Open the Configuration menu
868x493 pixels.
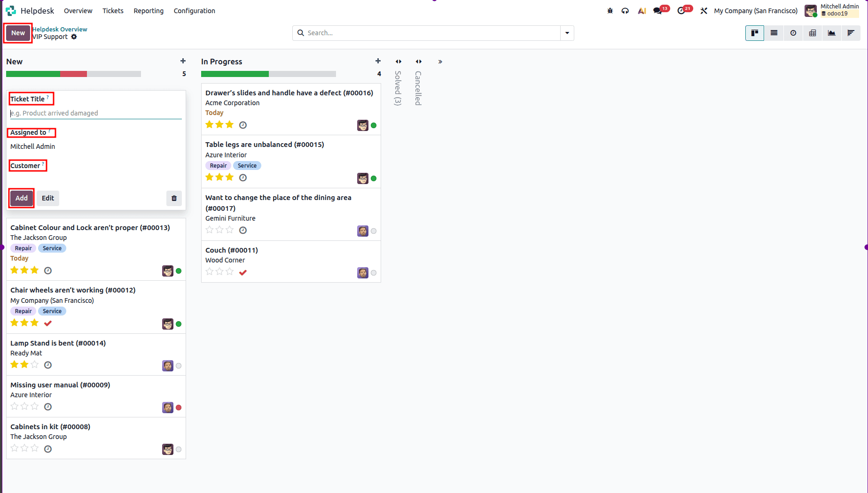point(195,11)
